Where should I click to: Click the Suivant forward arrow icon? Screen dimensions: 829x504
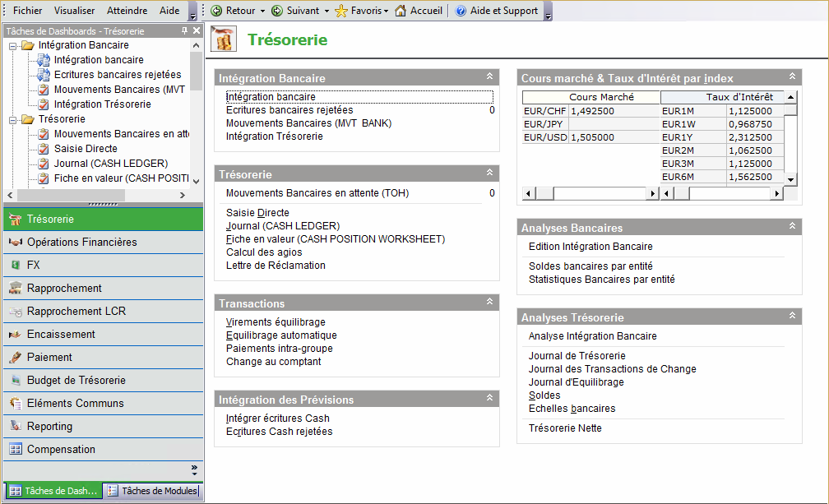tap(277, 11)
